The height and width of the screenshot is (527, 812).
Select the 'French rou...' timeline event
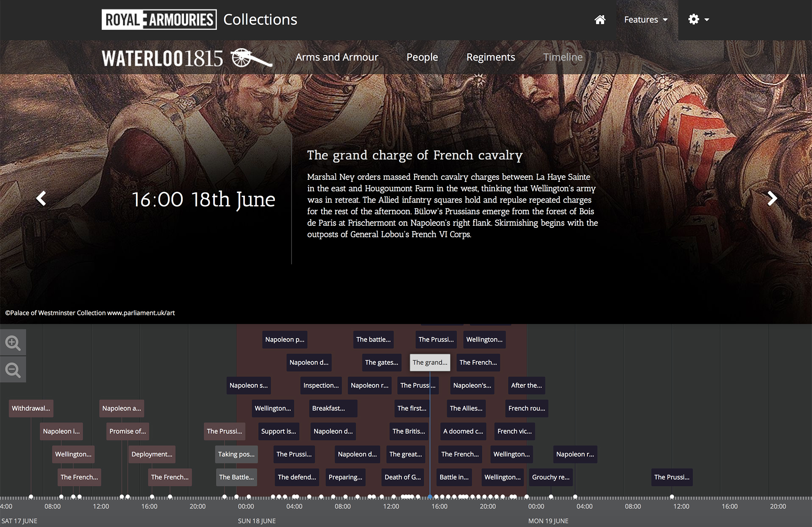(527, 408)
